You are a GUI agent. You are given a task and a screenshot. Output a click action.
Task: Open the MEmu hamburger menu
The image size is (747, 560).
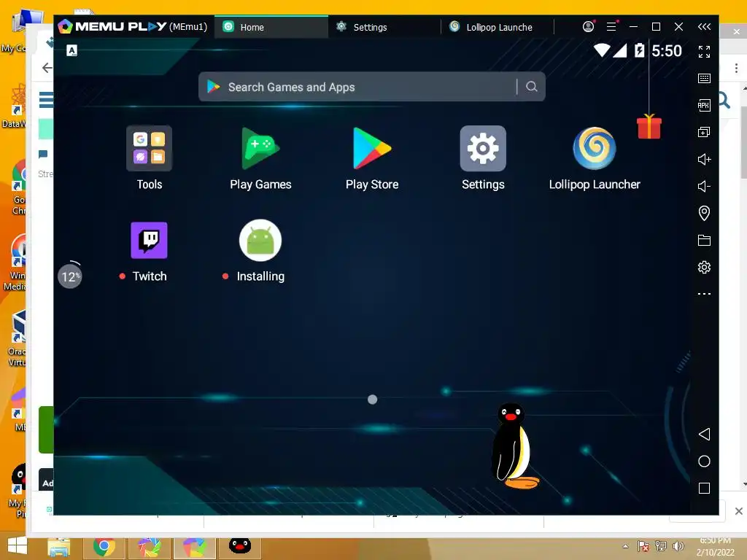612,27
